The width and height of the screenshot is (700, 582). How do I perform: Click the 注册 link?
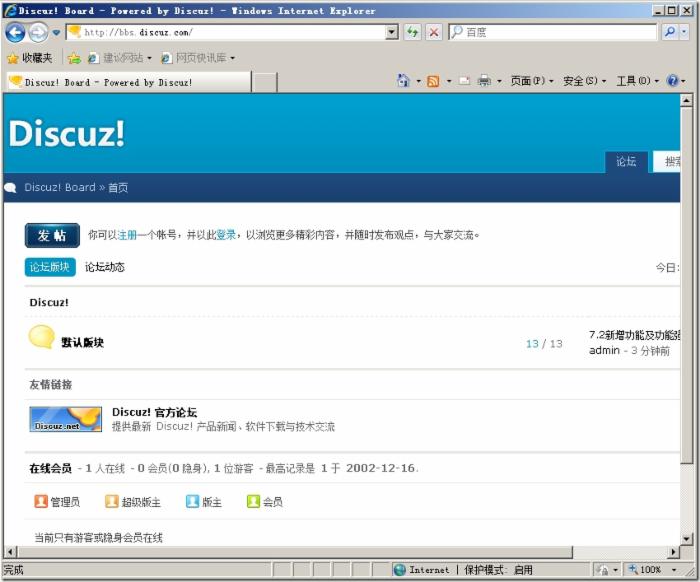(x=127, y=235)
